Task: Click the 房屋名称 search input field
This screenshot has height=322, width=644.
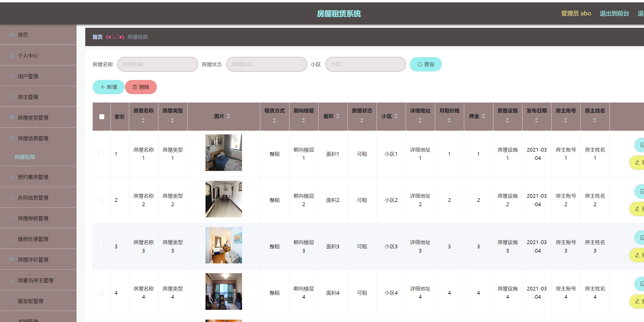Action: [158, 64]
